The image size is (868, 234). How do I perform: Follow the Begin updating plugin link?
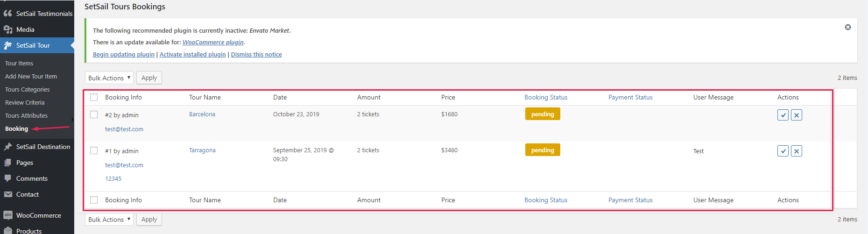pyautogui.click(x=124, y=54)
